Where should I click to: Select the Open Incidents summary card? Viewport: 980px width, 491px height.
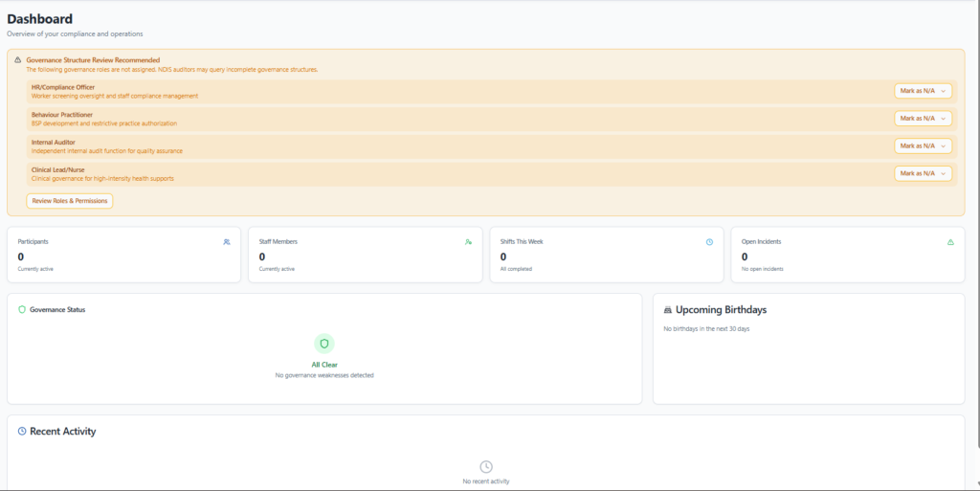(847, 256)
